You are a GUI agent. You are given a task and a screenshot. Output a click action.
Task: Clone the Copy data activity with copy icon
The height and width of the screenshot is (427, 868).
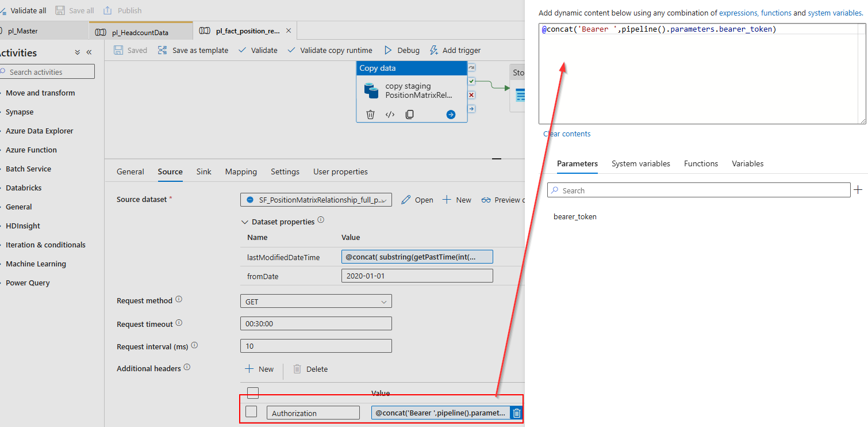(409, 115)
